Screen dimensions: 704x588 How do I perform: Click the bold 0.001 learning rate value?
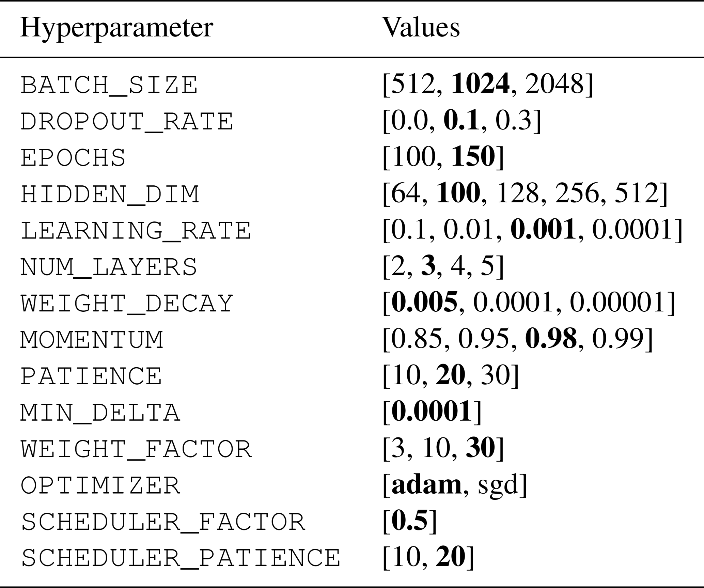click(x=543, y=230)
